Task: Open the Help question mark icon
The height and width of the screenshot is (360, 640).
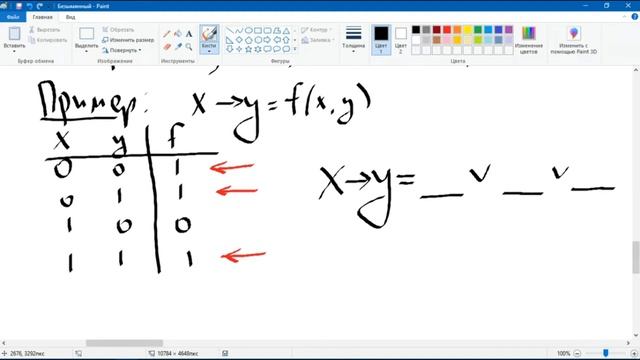Action: point(635,17)
